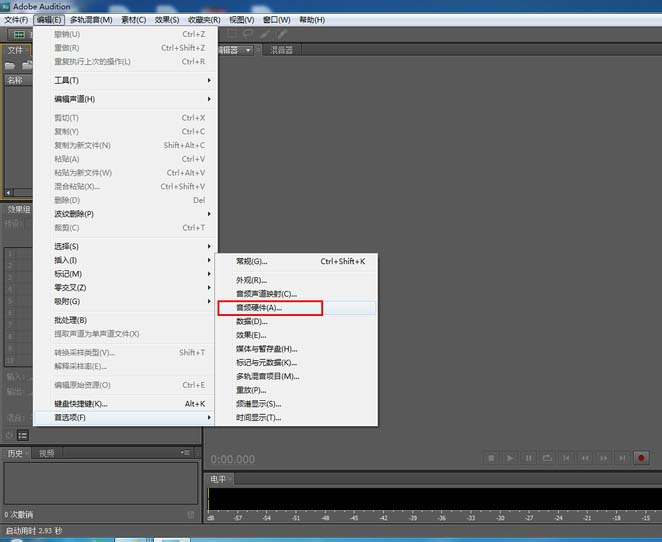Click the Import File folder icon
This screenshot has height=542, width=662.
27,65
